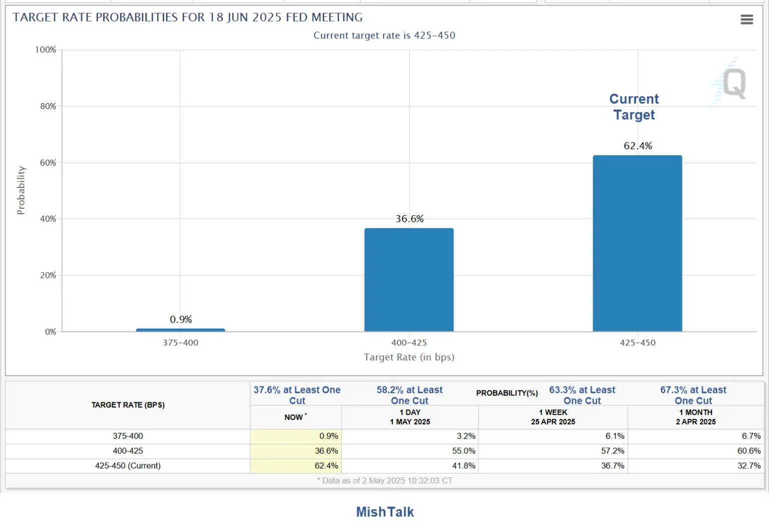Click the 62.4% bar label
The height and width of the screenshot is (532, 769).
click(x=637, y=146)
